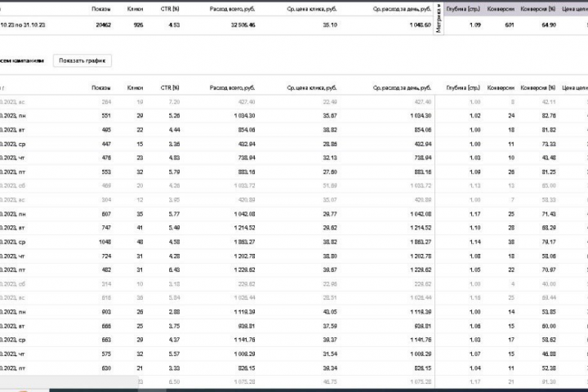Click the clicks cell 41
588x392 pixels.
[140, 228]
